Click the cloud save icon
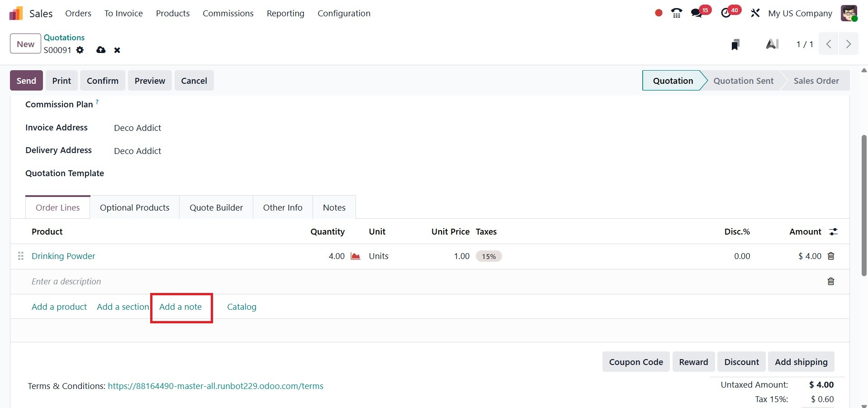The width and height of the screenshot is (868, 408). pyautogui.click(x=101, y=50)
